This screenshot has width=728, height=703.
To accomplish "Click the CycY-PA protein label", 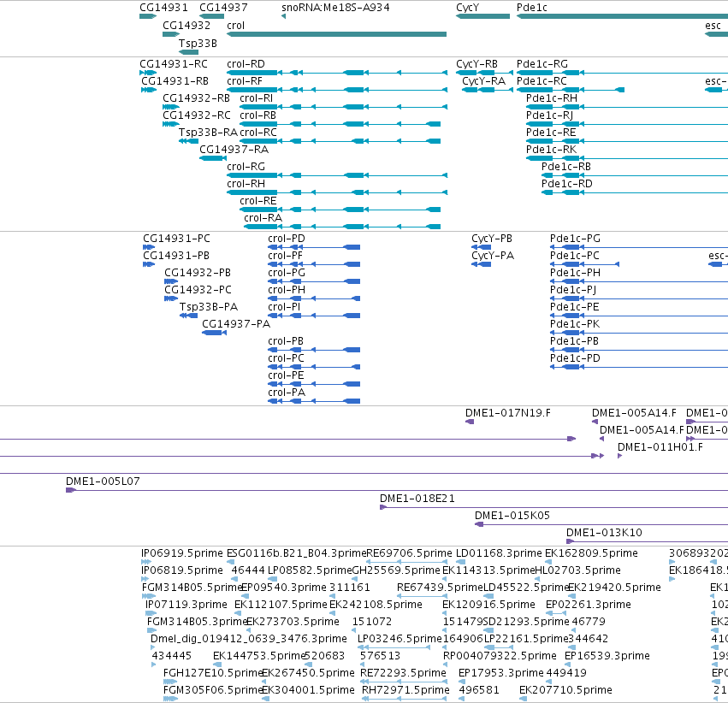I will 493,255.
